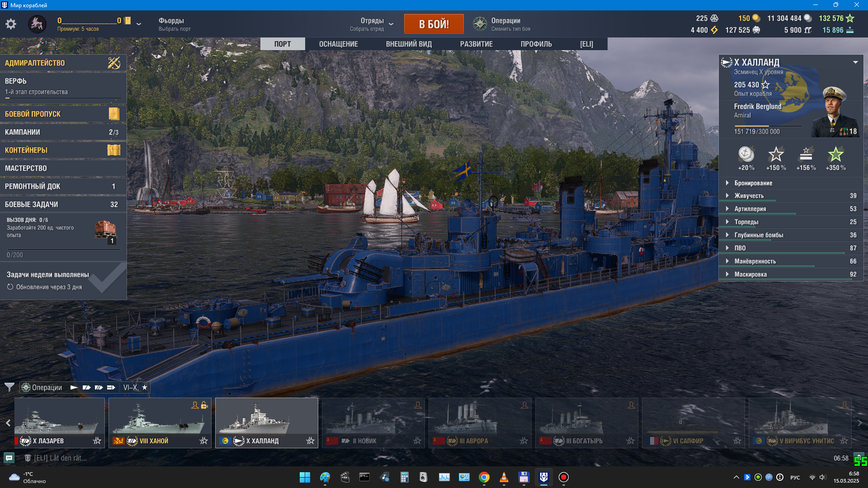The width and height of the screenshot is (868, 488).
Task: Click ВЕРФЬ construction progress bar
Action: (x=63, y=98)
